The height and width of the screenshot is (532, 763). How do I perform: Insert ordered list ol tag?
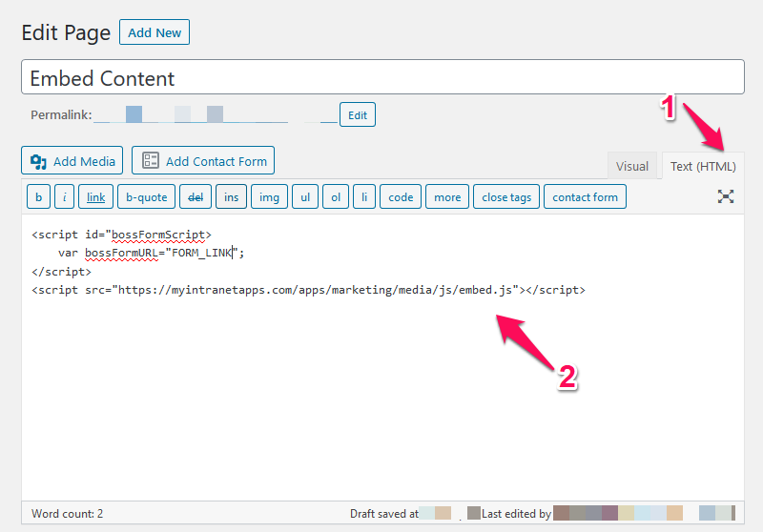tap(336, 197)
